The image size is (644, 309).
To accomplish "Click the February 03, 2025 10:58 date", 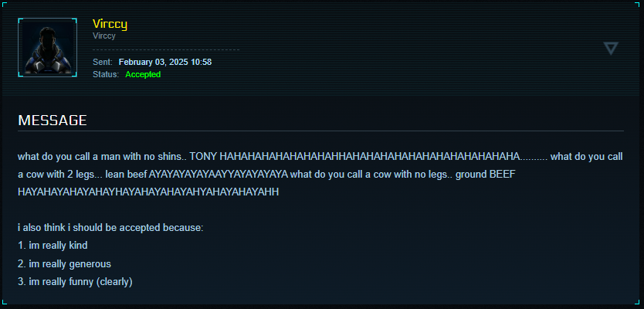I will pyautogui.click(x=165, y=62).
